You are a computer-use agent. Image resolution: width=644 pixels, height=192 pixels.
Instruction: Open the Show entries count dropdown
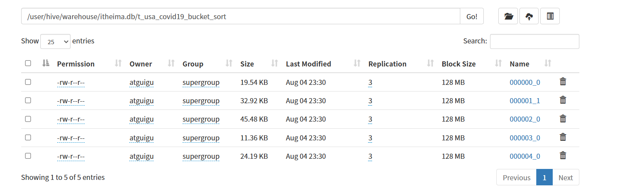pos(55,41)
